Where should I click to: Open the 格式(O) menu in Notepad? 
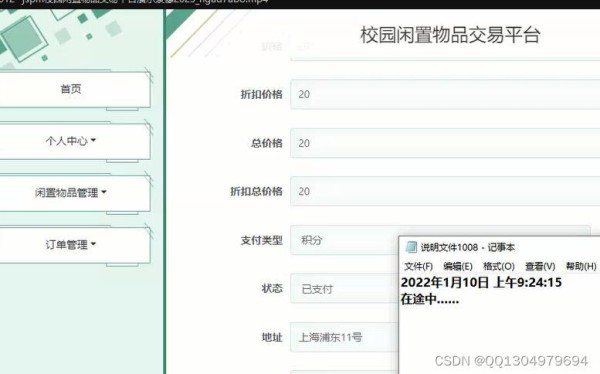coord(499,266)
